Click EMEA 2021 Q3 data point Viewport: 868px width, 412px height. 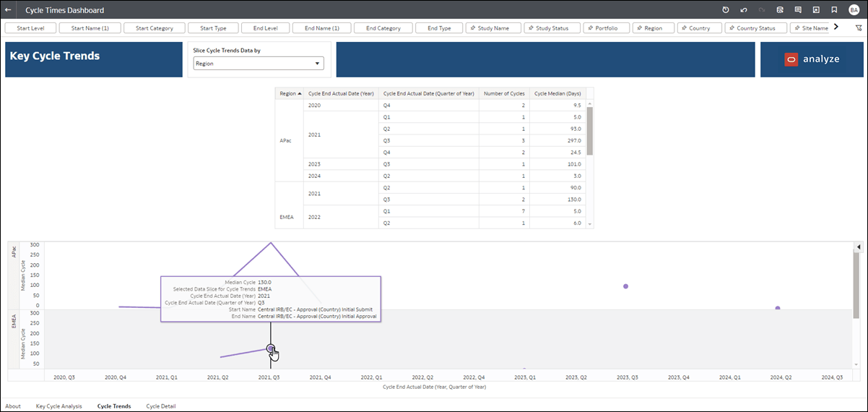pyautogui.click(x=270, y=348)
